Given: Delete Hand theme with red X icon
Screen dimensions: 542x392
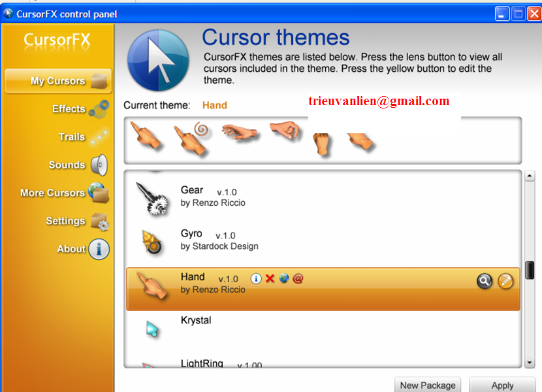Looking at the screenshot, I should pos(270,279).
